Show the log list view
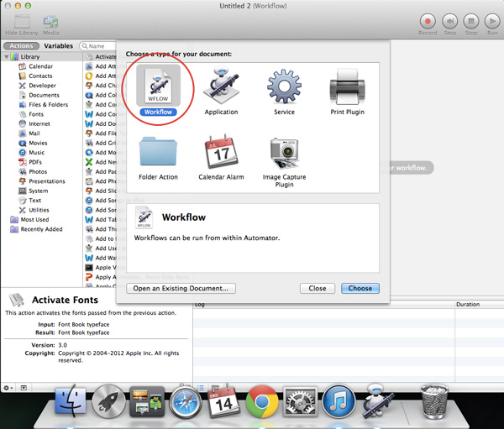 point(200,388)
